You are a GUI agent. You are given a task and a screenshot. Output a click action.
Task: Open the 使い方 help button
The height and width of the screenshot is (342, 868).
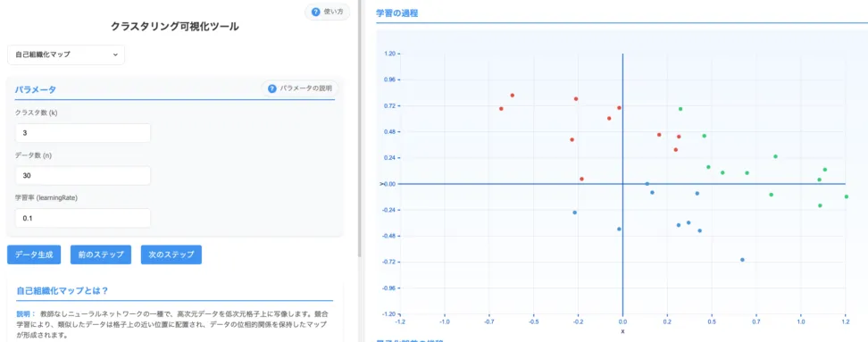(x=328, y=13)
